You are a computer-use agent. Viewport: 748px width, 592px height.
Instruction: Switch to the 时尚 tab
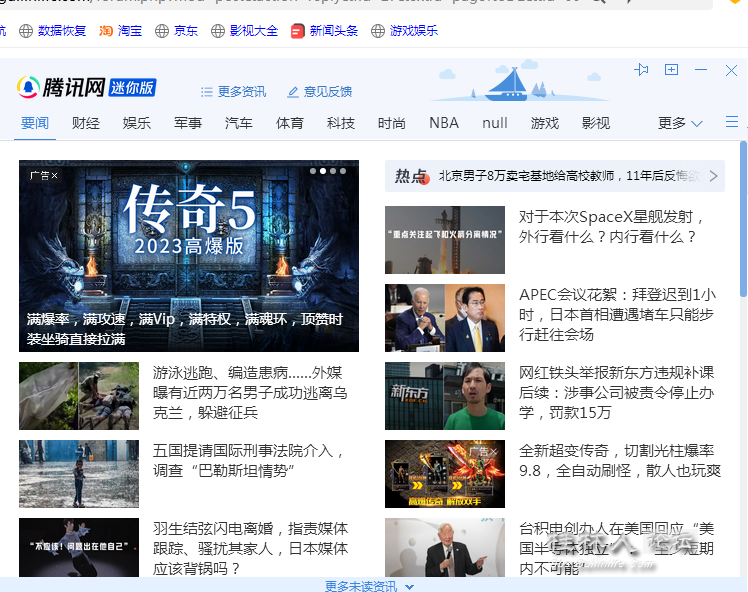tap(392, 123)
